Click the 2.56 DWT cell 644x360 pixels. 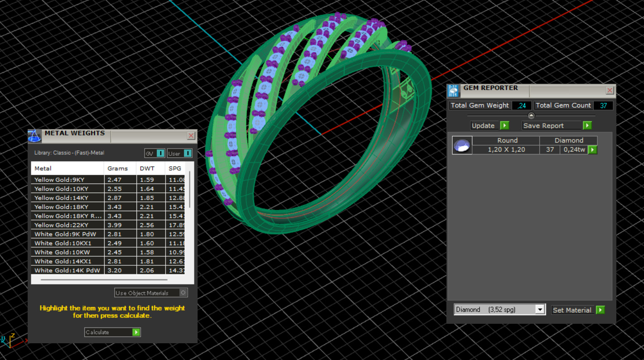tap(151, 225)
